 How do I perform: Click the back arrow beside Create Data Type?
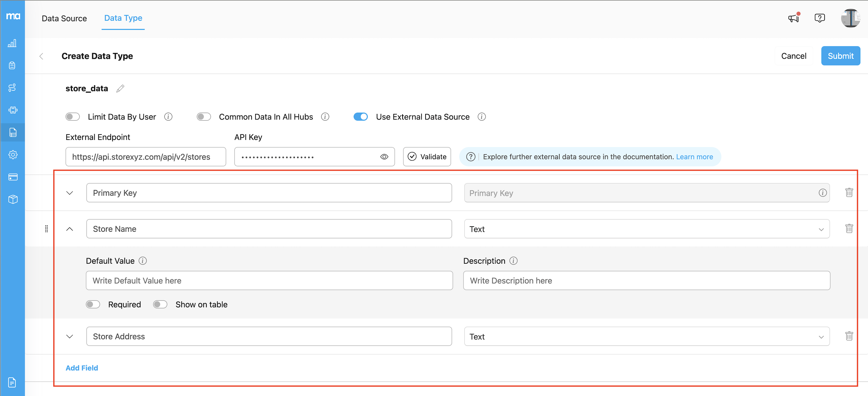pos(41,56)
